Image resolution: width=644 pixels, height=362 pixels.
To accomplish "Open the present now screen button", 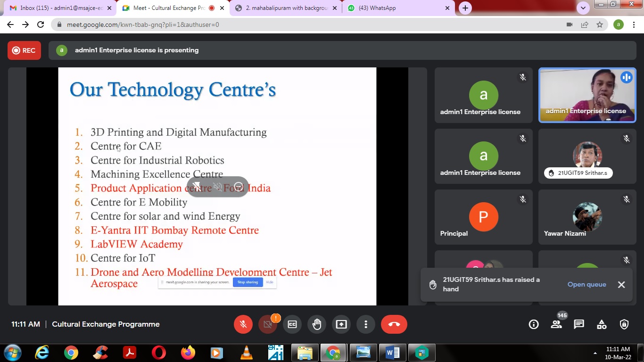I will (x=341, y=324).
